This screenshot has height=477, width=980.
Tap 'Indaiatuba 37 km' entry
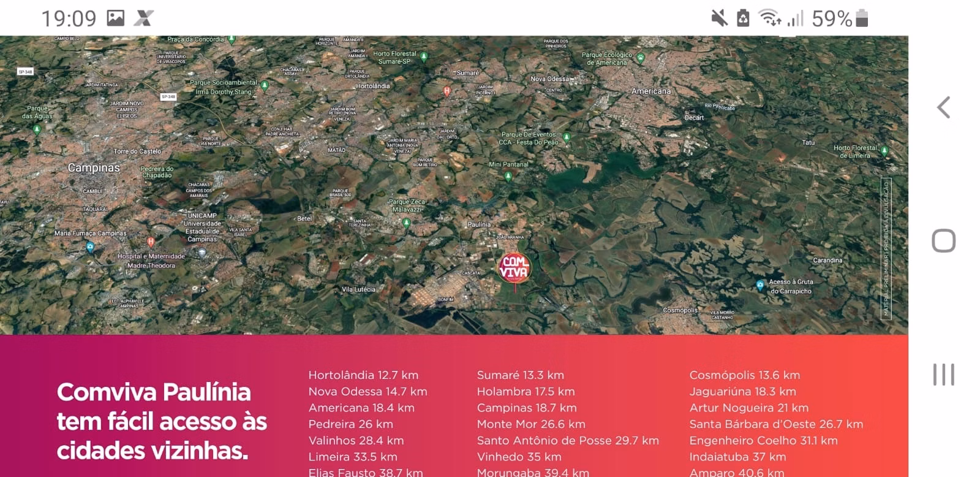coord(737,457)
